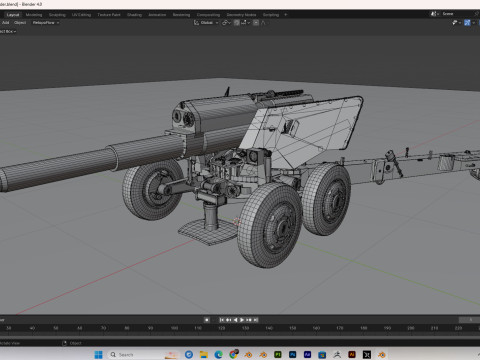Viewport: 480px width, 360px height.
Task: Expand the RetopoFlow dropdown
Action: tap(46, 23)
